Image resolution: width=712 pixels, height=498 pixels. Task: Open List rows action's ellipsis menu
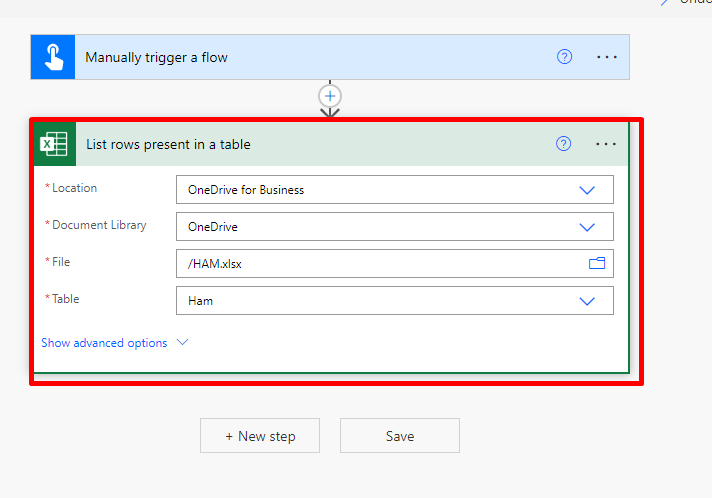point(606,144)
